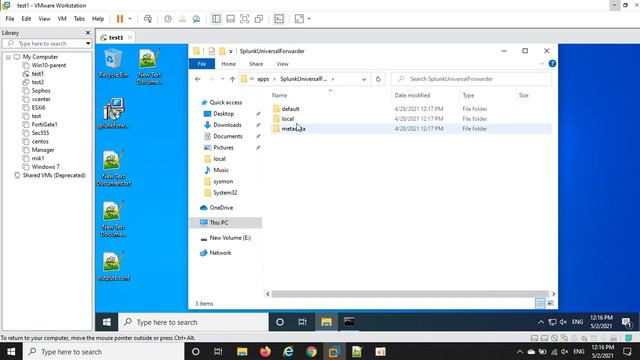Go up one folder level arrow
This screenshot has height=360, width=640.
click(x=232, y=79)
